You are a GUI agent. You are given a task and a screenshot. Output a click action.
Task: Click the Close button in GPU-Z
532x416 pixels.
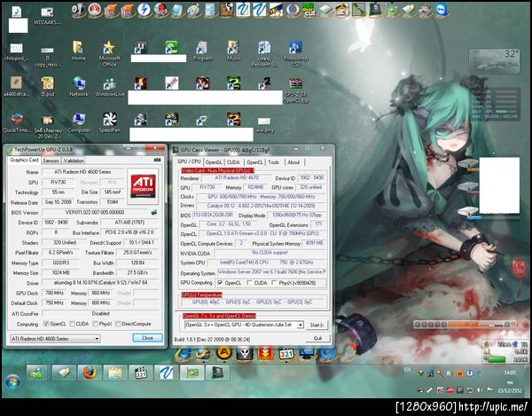(147, 338)
